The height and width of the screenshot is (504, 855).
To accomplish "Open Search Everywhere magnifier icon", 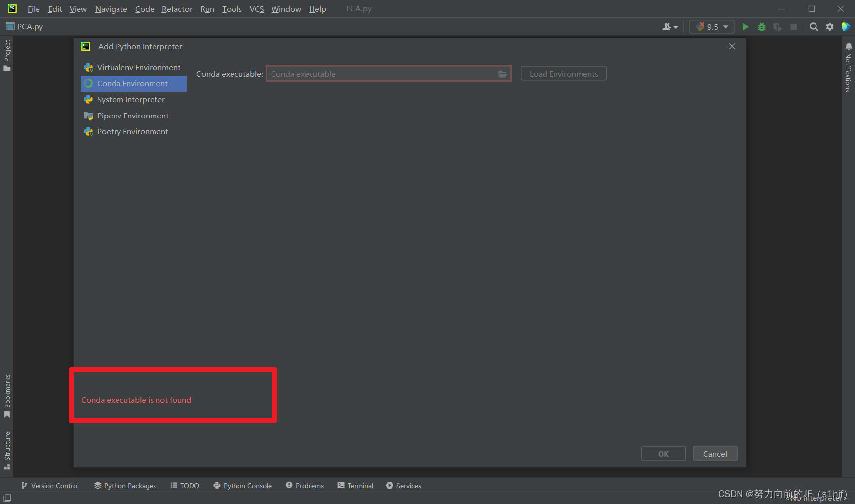I will 814,27.
